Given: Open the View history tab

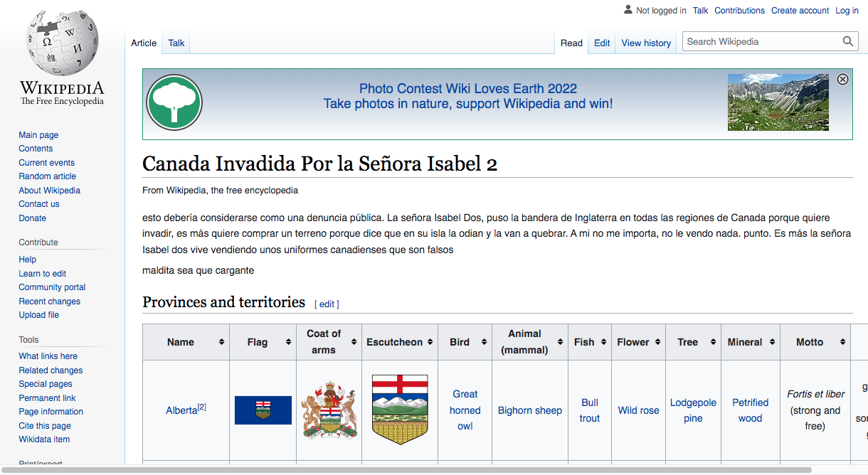Looking at the screenshot, I should pos(646,43).
